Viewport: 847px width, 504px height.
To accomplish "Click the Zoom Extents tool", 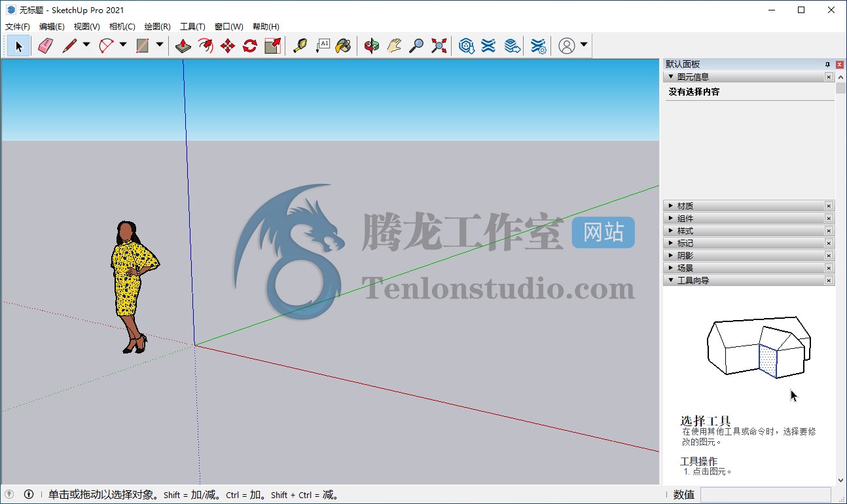I will point(439,46).
